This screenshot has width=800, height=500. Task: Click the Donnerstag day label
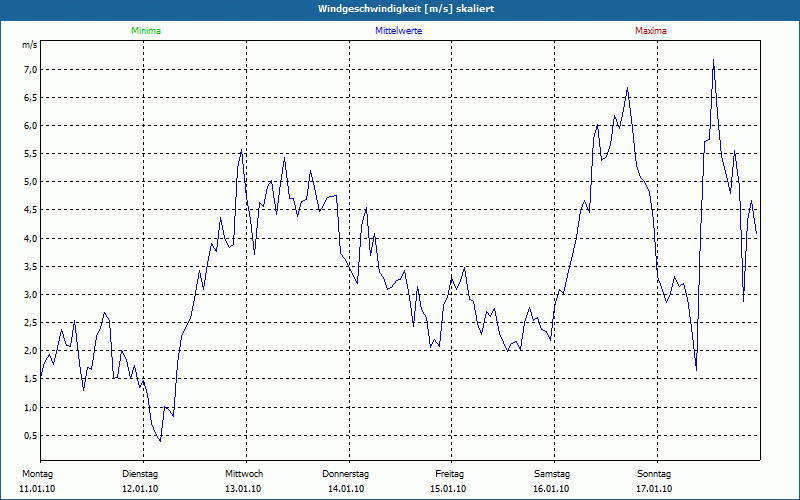pyautogui.click(x=345, y=474)
